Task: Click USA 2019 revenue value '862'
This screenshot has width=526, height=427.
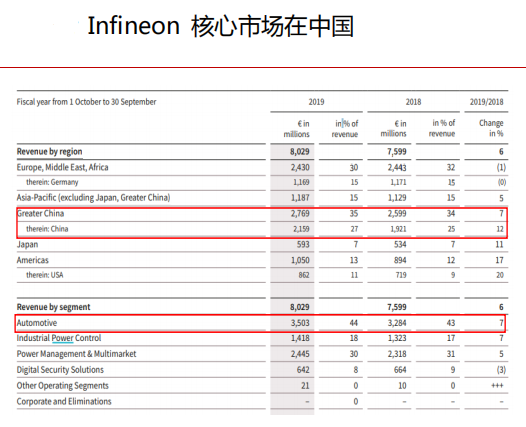Action: (x=304, y=275)
